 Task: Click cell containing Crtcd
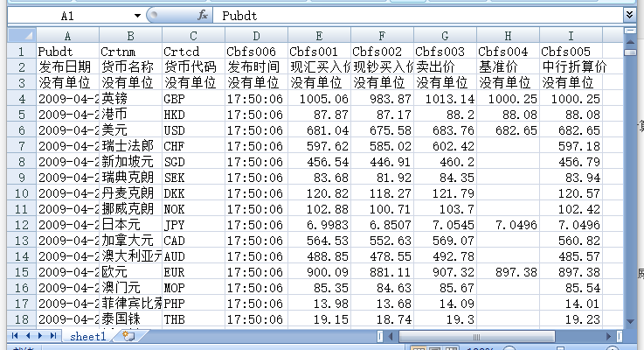193,52
